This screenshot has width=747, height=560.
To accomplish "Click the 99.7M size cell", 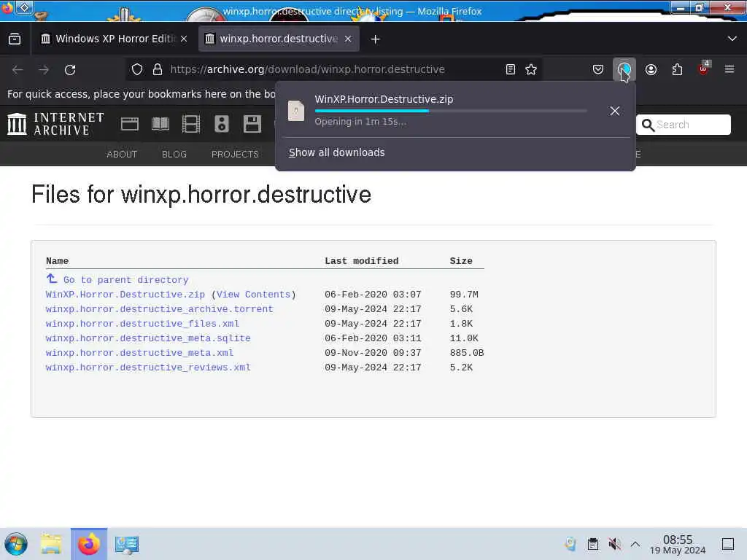I will (464, 295).
